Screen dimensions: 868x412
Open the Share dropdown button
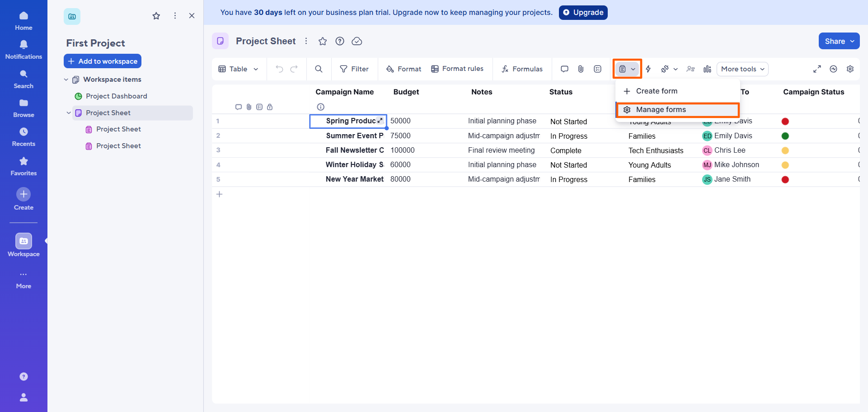[x=839, y=41]
